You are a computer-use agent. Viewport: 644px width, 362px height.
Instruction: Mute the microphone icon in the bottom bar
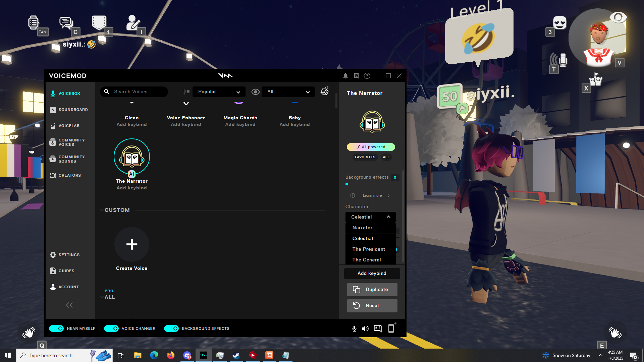click(354, 328)
